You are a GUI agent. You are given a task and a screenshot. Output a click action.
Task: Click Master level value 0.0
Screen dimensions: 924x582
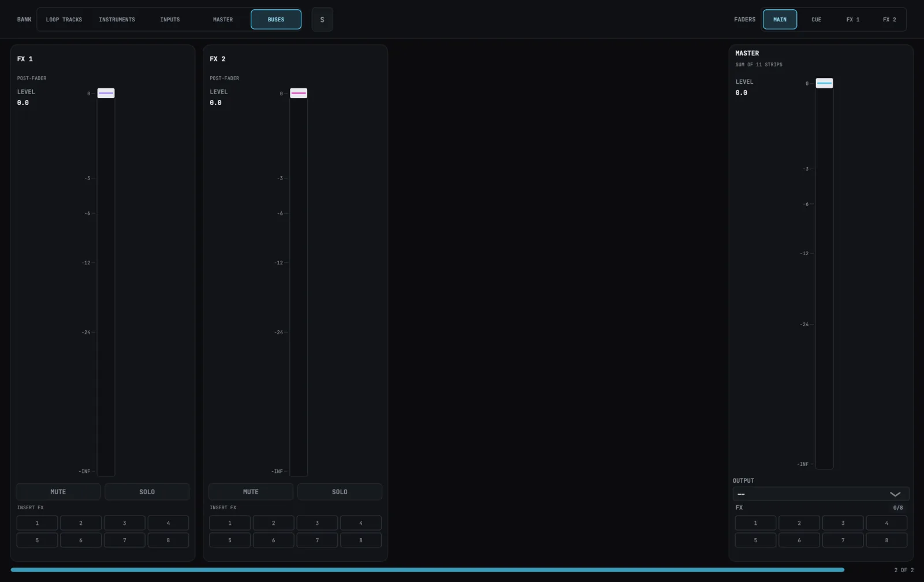742,93
